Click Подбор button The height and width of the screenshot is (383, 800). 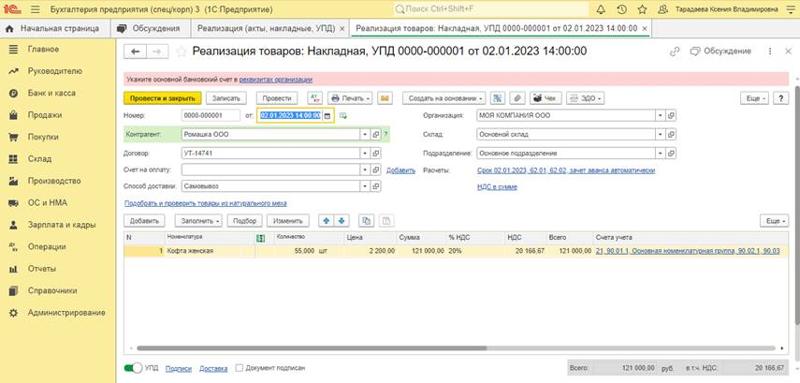coord(245,221)
